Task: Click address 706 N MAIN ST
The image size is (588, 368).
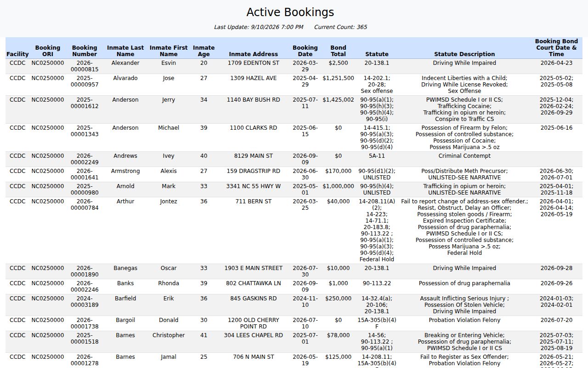Action: tap(254, 357)
